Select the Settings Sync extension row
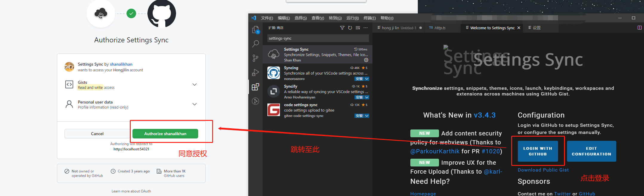 pos(318,54)
